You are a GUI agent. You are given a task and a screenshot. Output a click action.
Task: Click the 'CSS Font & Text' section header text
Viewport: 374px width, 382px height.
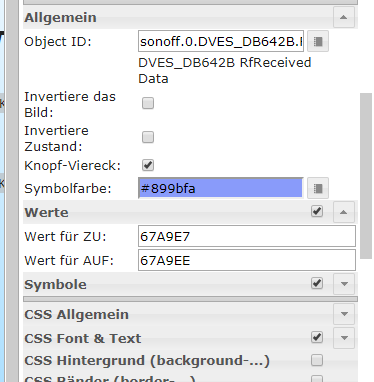pyautogui.click(x=83, y=339)
